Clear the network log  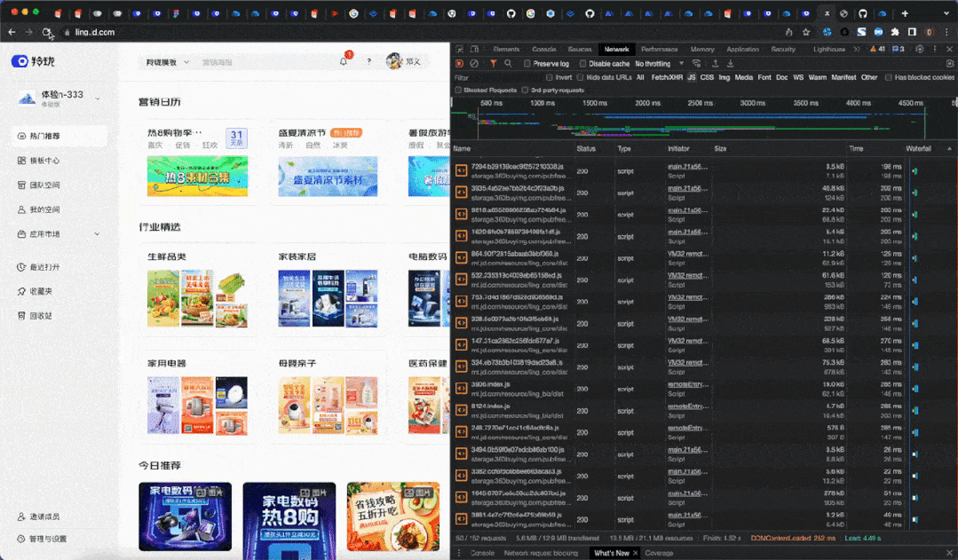(x=474, y=64)
